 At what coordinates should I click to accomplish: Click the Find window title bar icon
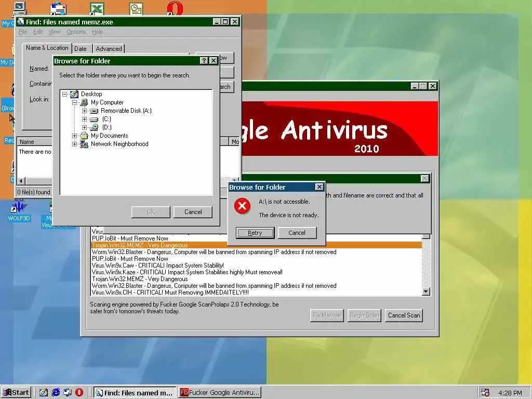(x=21, y=22)
